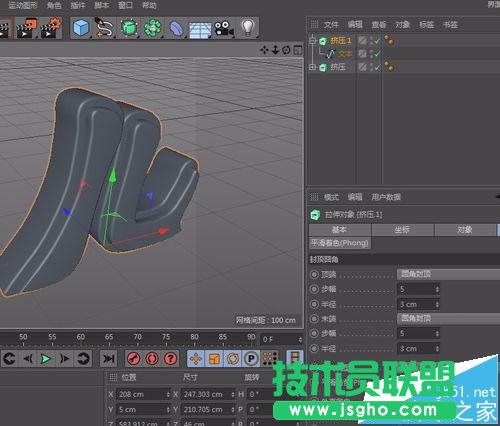Image resolution: width=500 pixels, height=426 pixels.
Task: Toggle Position keyframe recording icon
Action: pyautogui.click(x=196, y=359)
